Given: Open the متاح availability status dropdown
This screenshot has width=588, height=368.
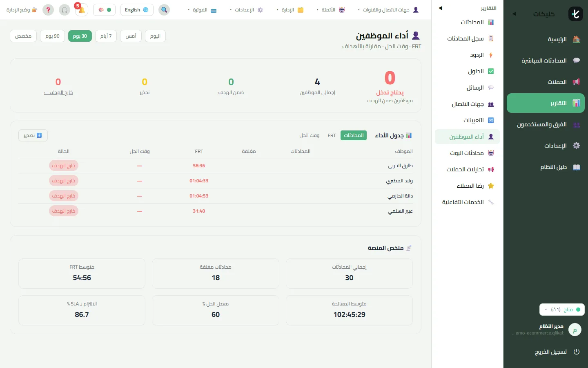Looking at the screenshot, I should pyautogui.click(x=562, y=310).
